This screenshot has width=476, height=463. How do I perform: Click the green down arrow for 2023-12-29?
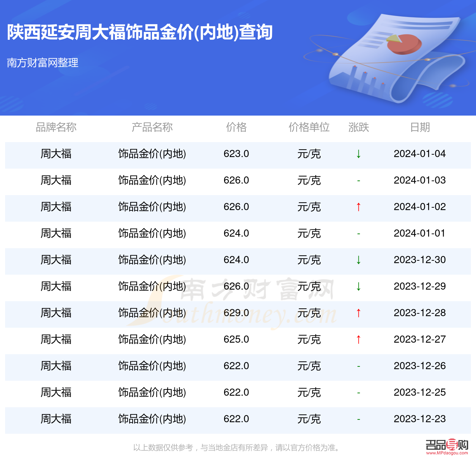358,287
